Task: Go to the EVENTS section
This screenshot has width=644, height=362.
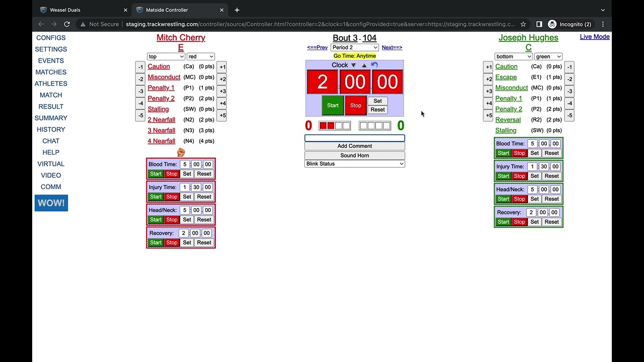Action: tap(51, 61)
